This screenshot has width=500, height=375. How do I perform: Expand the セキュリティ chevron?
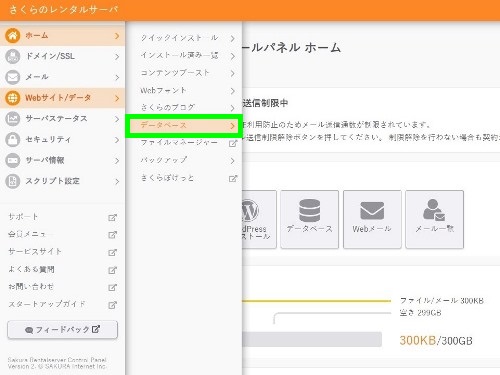tap(117, 140)
